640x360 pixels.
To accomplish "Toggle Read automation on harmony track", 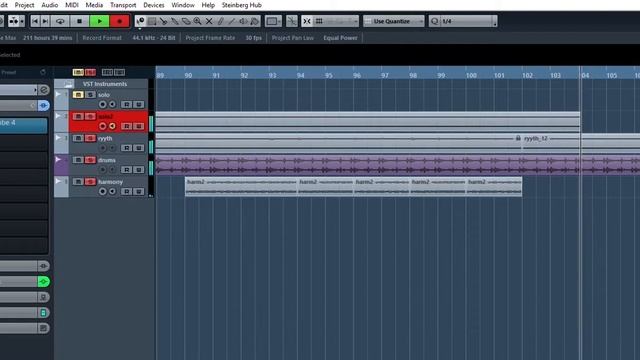I will 127,191.
